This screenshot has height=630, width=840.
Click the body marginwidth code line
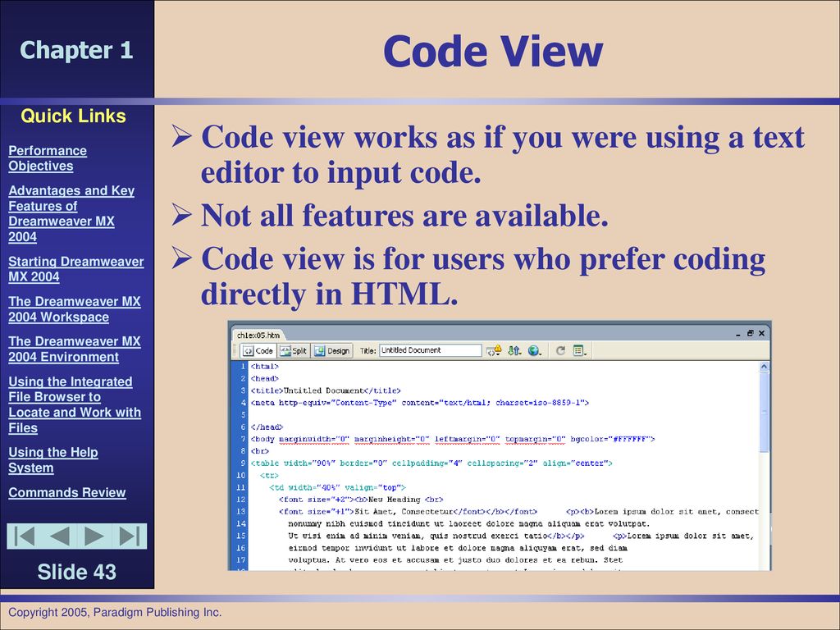[x=453, y=440]
